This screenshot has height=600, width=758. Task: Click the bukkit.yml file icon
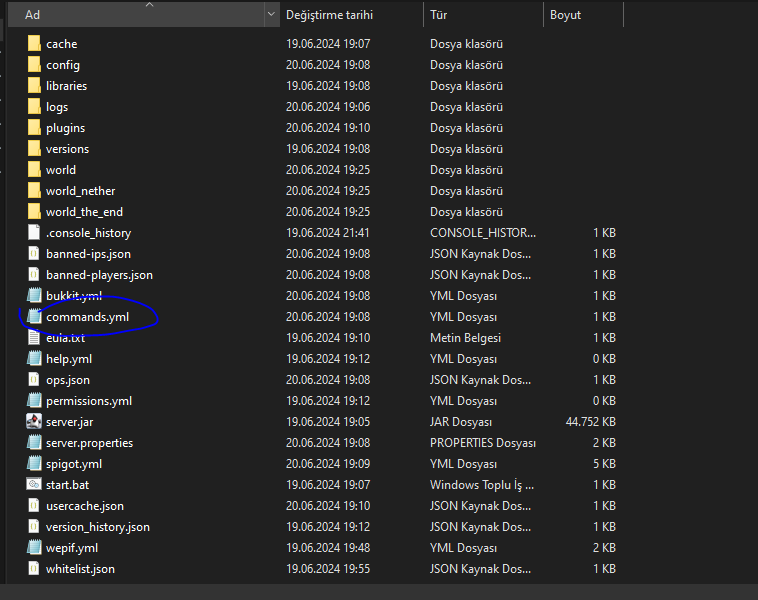(x=34, y=295)
